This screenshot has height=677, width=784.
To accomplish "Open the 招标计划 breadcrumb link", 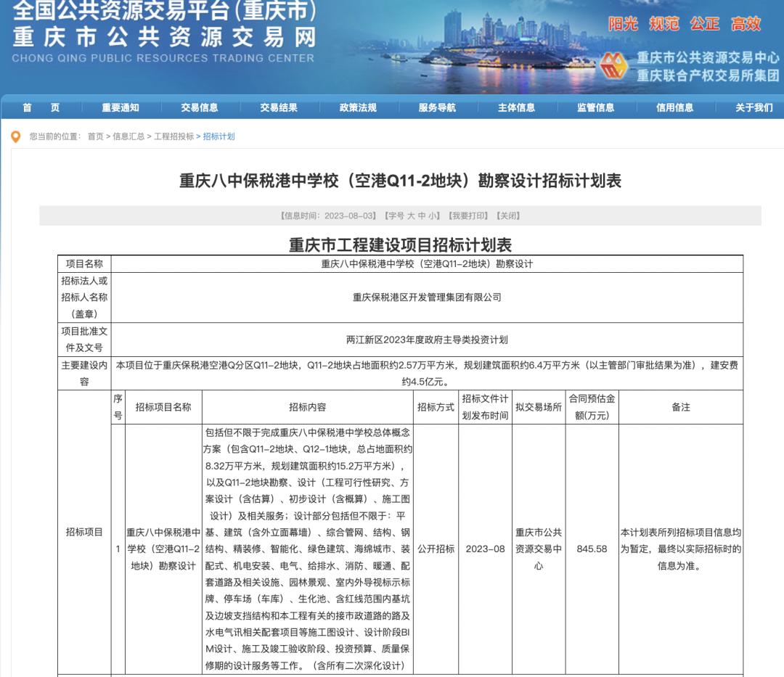I will click(x=219, y=136).
